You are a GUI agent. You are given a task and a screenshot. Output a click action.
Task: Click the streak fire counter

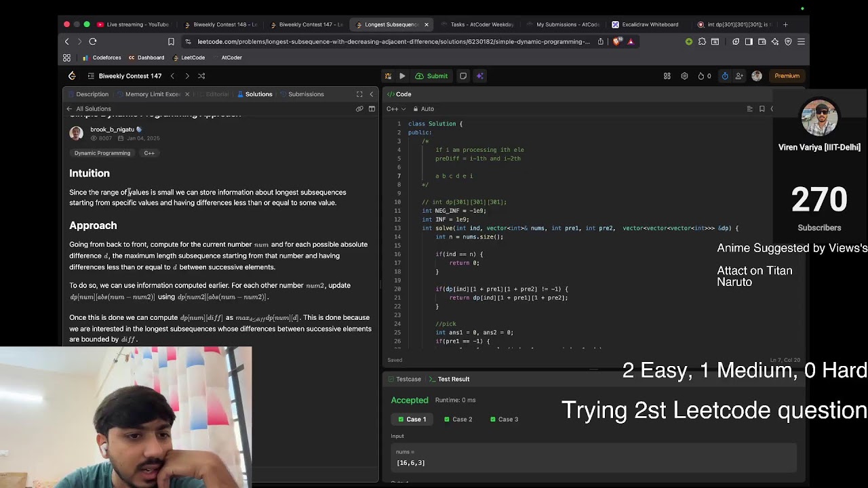click(705, 76)
